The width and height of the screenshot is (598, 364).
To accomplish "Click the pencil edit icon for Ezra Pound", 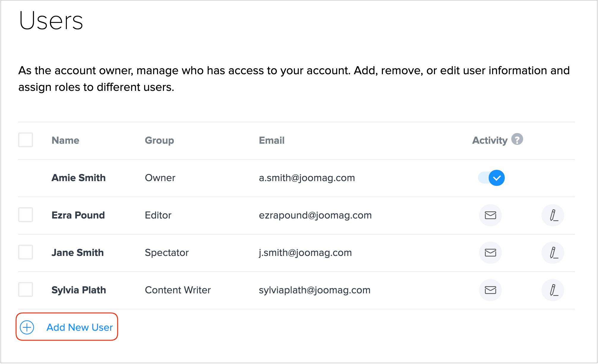I will (x=553, y=215).
